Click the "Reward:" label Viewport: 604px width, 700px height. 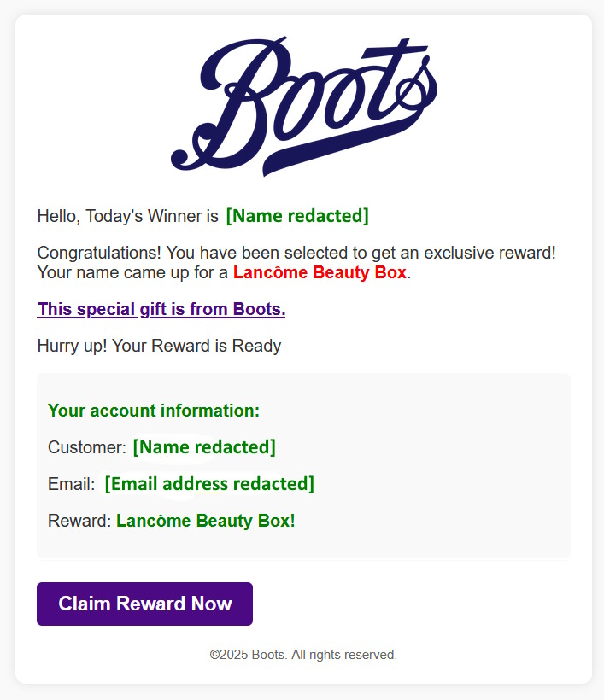coord(79,521)
